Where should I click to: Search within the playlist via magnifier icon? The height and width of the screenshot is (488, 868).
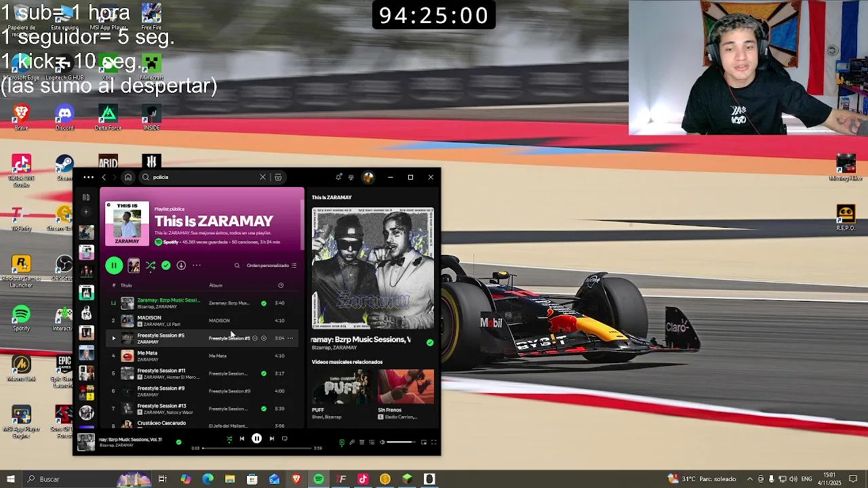point(237,266)
